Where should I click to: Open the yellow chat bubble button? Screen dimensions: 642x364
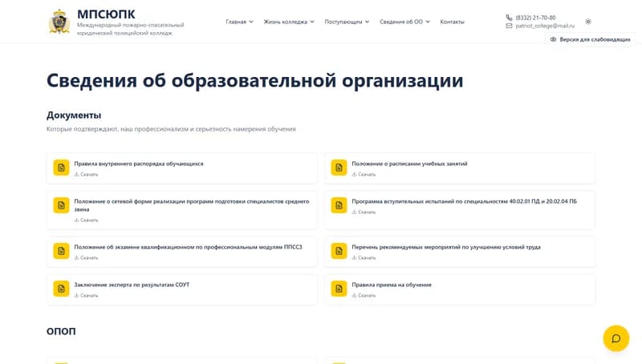pos(616,338)
